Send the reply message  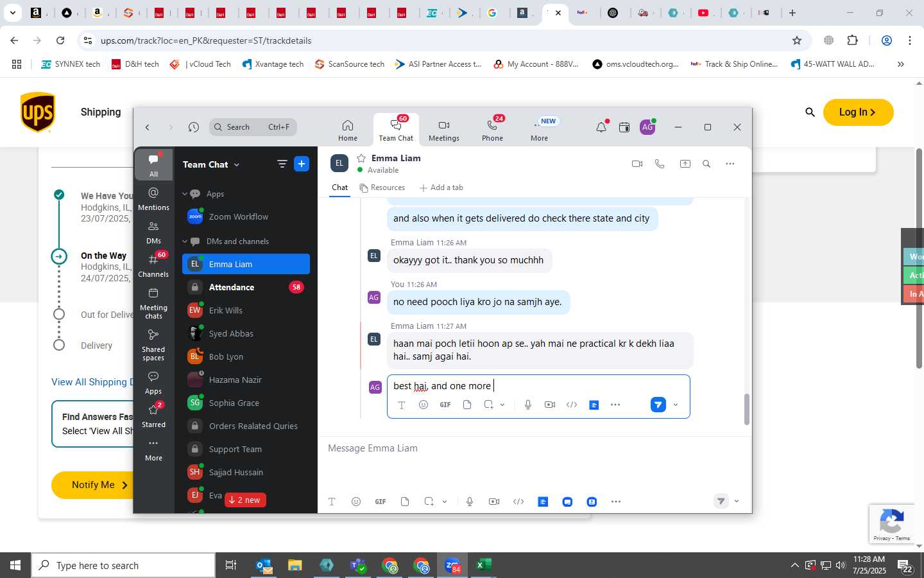tap(658, 405)
